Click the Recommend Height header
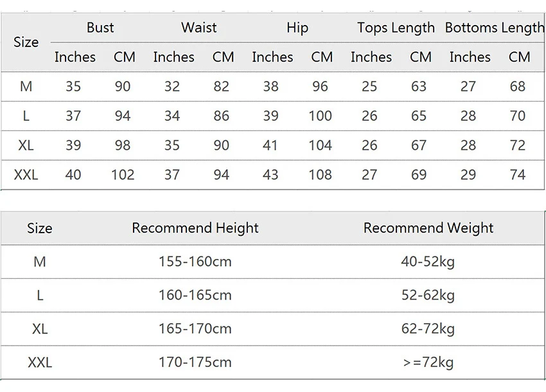The height and width of the screenshot is (392, 546). (195, 228)
